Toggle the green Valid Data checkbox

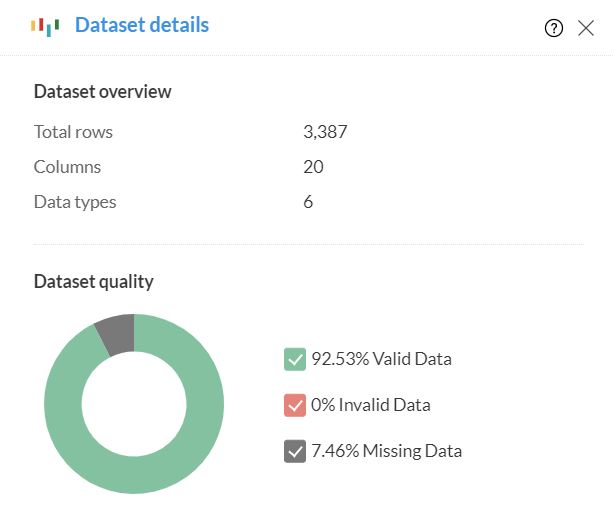294,359
